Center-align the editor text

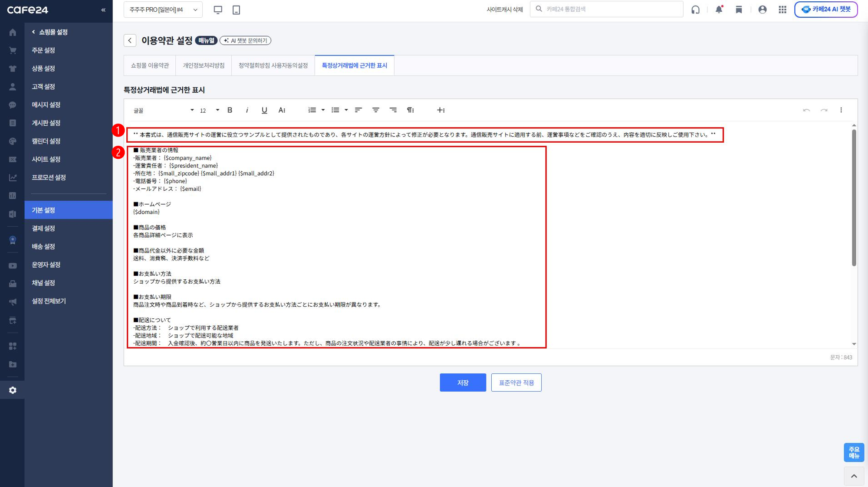click(375, 110)
